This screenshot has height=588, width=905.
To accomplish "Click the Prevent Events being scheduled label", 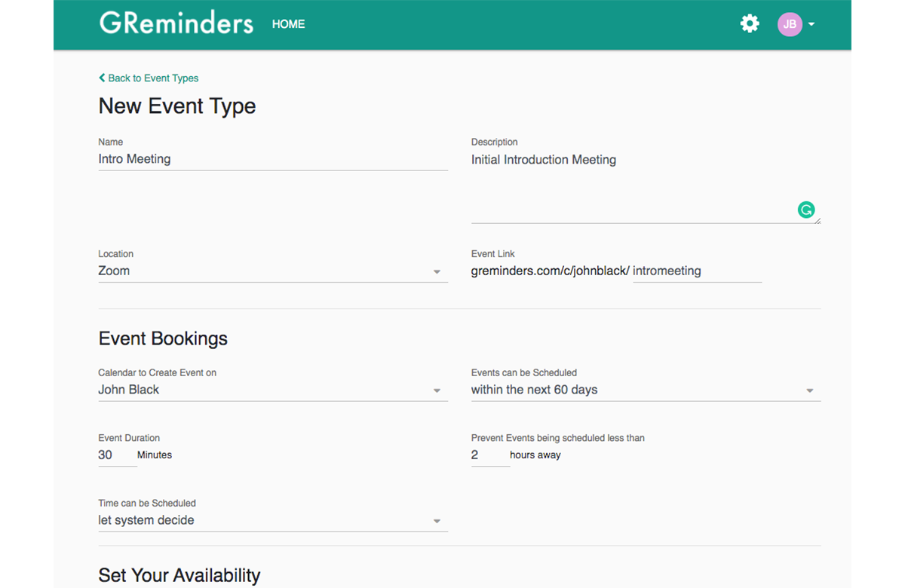I will click(x=558, y=438).
